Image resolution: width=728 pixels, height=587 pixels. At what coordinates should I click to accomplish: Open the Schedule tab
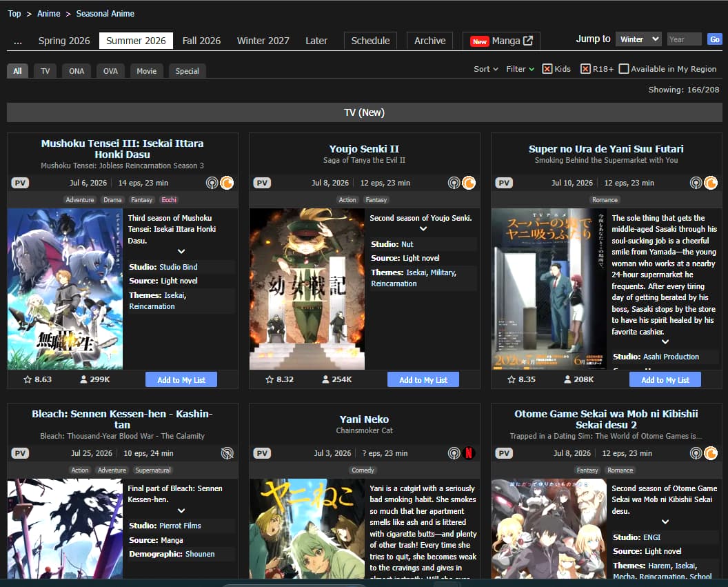tap(370, 41)
